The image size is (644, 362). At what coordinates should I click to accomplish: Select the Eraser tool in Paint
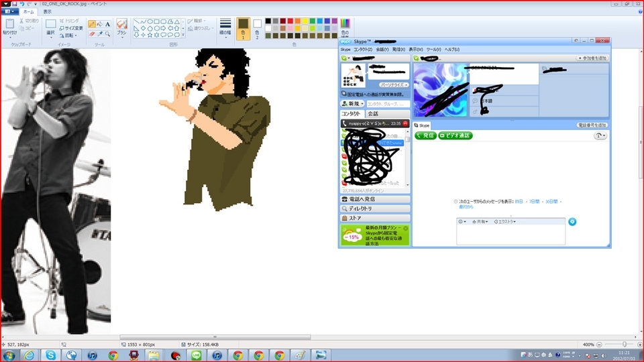click(x=92, y=34)
